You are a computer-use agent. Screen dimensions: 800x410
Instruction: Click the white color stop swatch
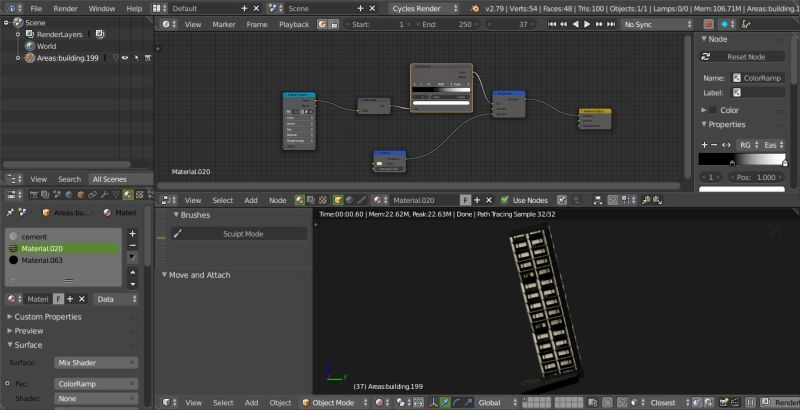(x=742, y=189)
